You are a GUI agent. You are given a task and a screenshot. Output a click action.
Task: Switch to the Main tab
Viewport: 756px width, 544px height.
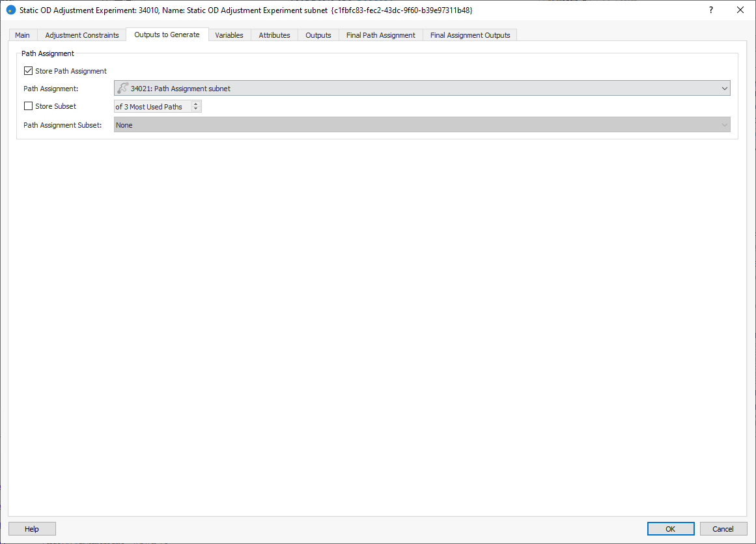point(23,35)
